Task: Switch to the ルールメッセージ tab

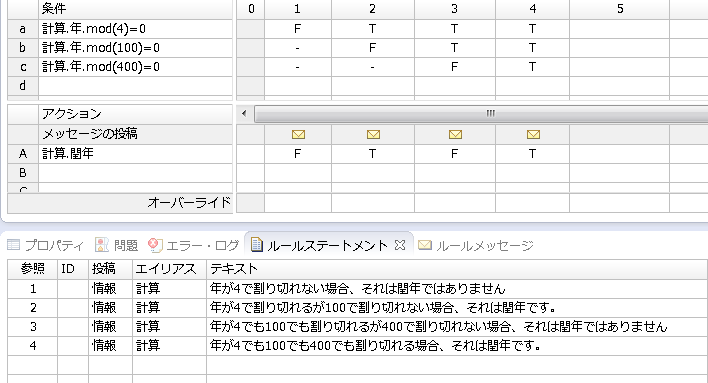Action: tap(476, 245)
